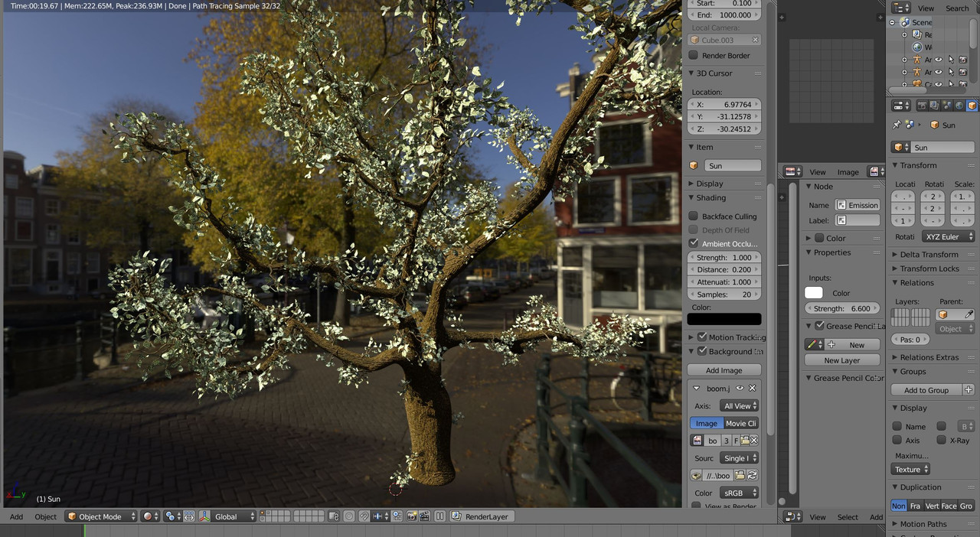Click the Add Image button
This screenshot has width=980, height=537.
724,370
